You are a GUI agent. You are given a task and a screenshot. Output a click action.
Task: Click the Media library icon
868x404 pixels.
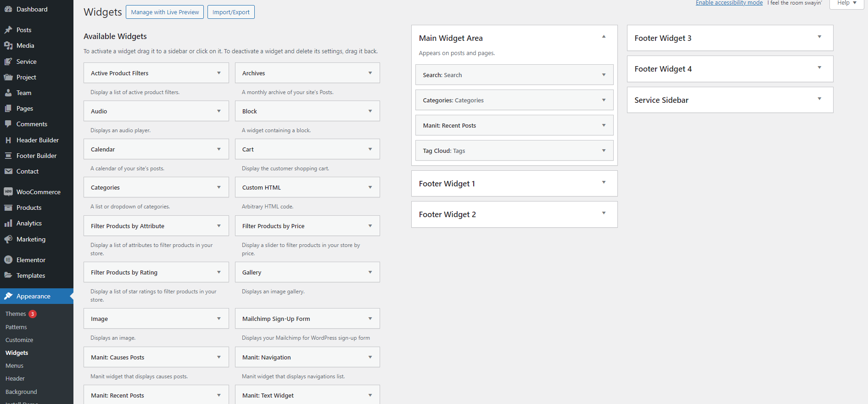(x=8, y=45)
